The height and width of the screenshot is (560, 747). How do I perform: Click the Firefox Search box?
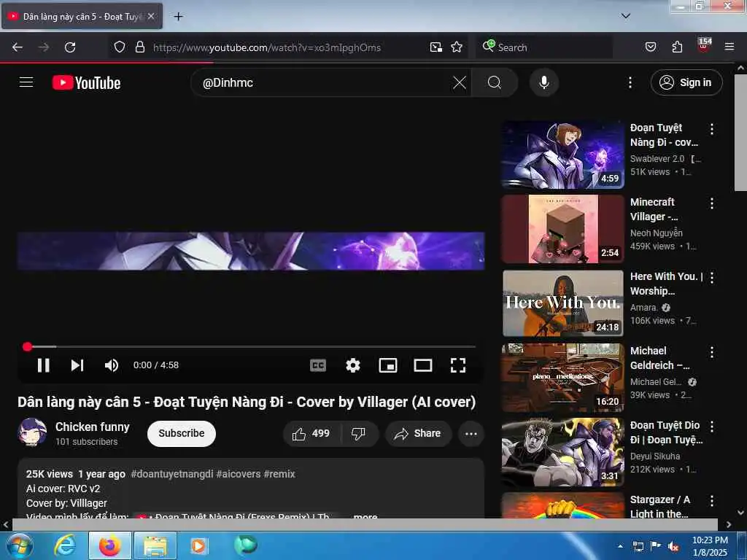543,47
